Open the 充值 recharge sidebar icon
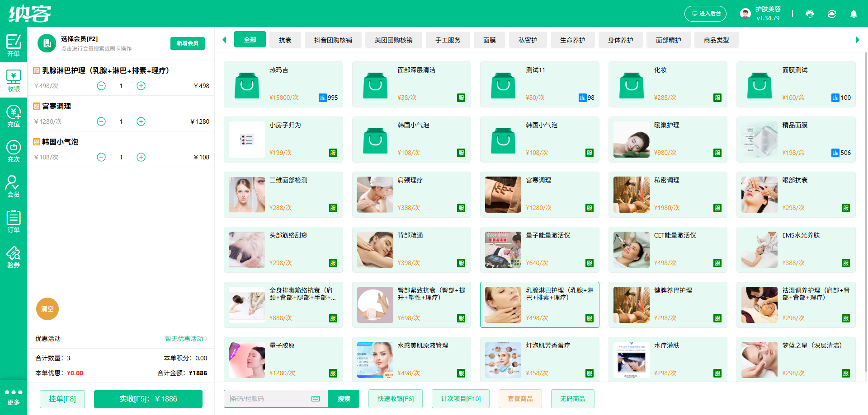868x415 pixels. [14, 116]
